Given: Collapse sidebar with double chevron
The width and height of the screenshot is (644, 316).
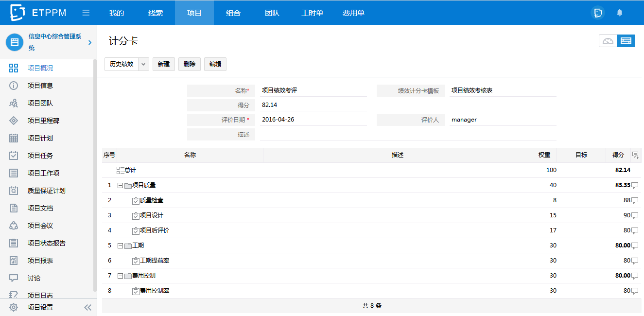Looking at the screenshot, I should pyautogui.click(x=88, y=307).
